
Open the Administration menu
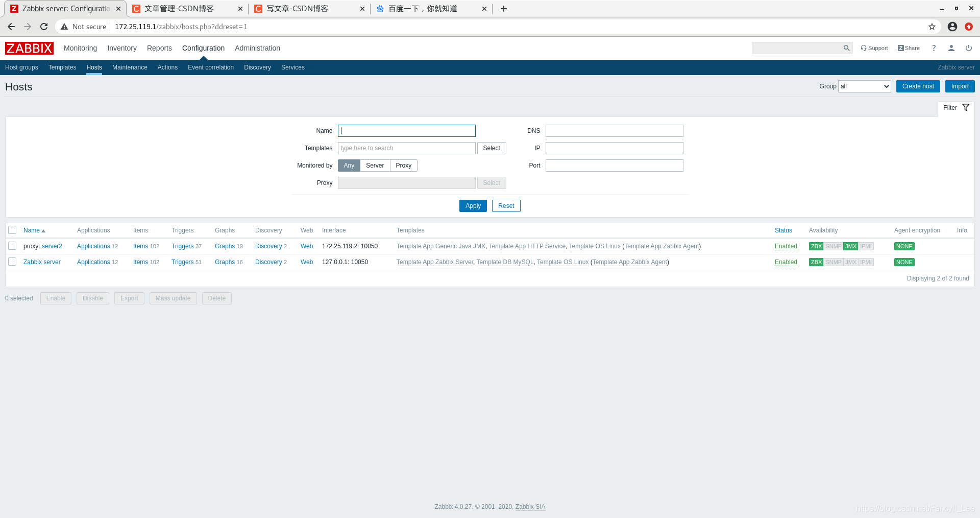click(x=257, y=48)
